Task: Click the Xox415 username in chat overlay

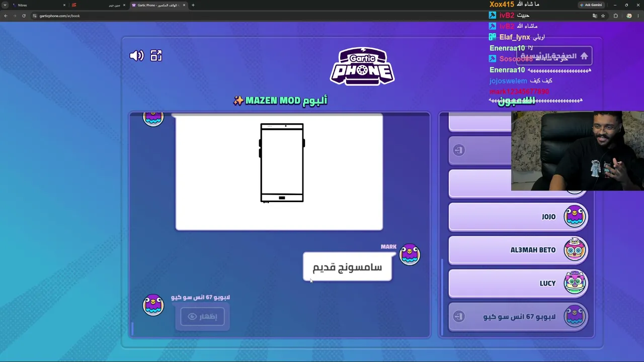Action: pos(502,5)
